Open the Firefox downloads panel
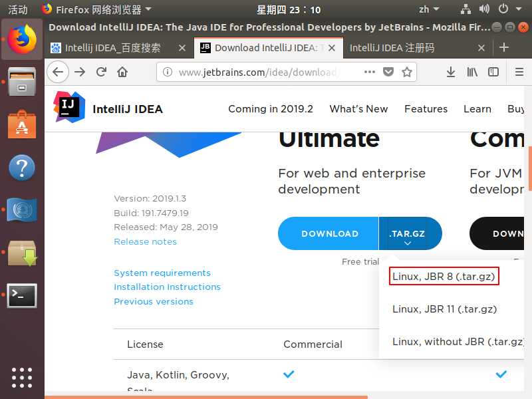Image resolution: width=532 pixels, height=399 pixels. click(451, 72)
